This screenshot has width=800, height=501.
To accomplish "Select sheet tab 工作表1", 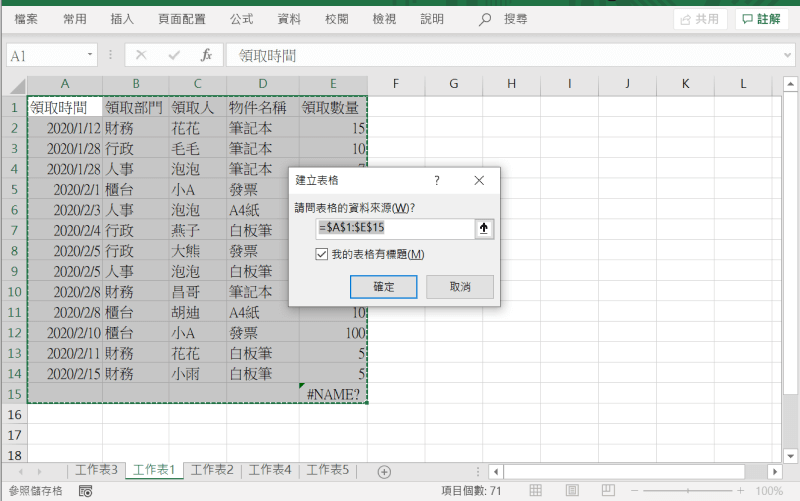I will coord(154,470).
